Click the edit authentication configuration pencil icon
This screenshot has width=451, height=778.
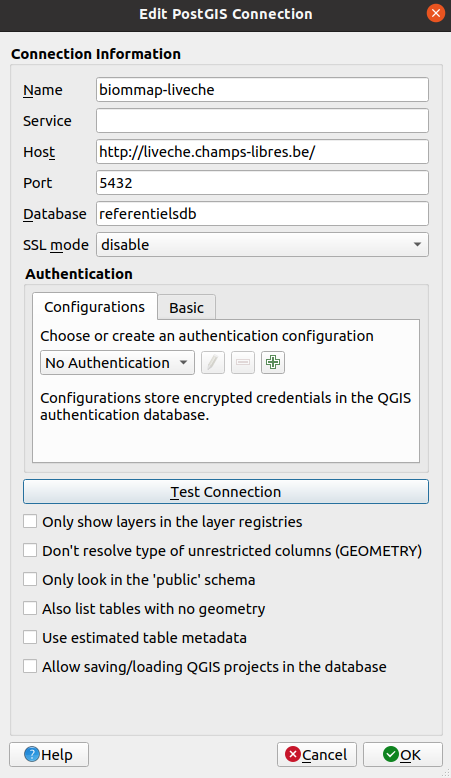(213, 362)
